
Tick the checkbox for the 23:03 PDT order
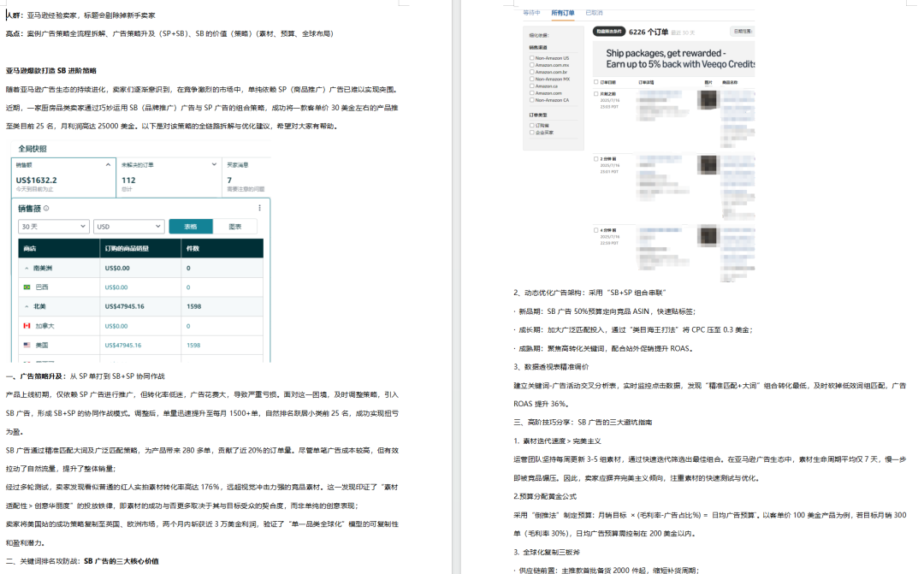click(x=595, y=94)
